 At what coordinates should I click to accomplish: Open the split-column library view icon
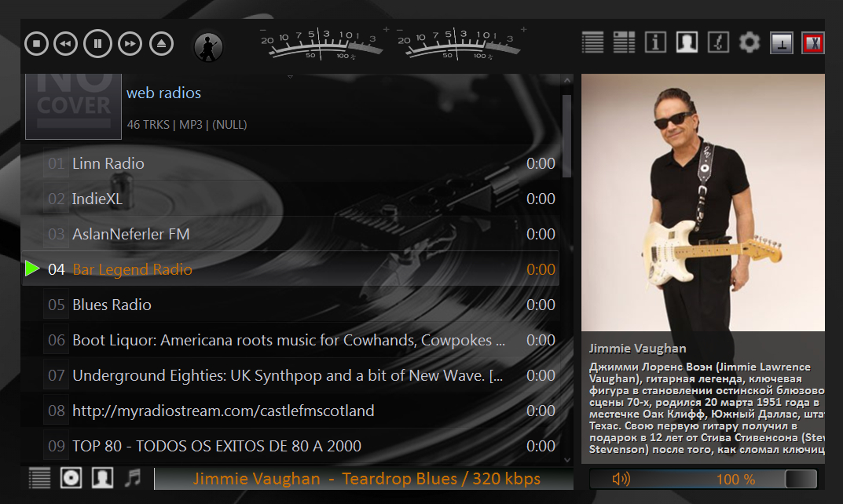[624, 42]
